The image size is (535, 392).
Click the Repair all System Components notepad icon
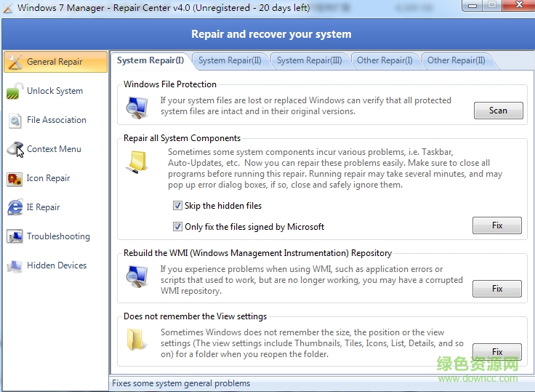(137, 162)
